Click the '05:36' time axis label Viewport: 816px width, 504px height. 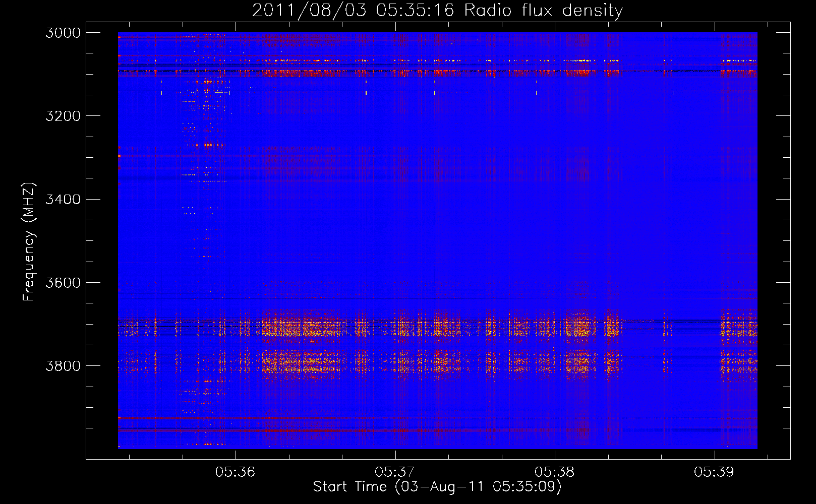click(236, 472)
